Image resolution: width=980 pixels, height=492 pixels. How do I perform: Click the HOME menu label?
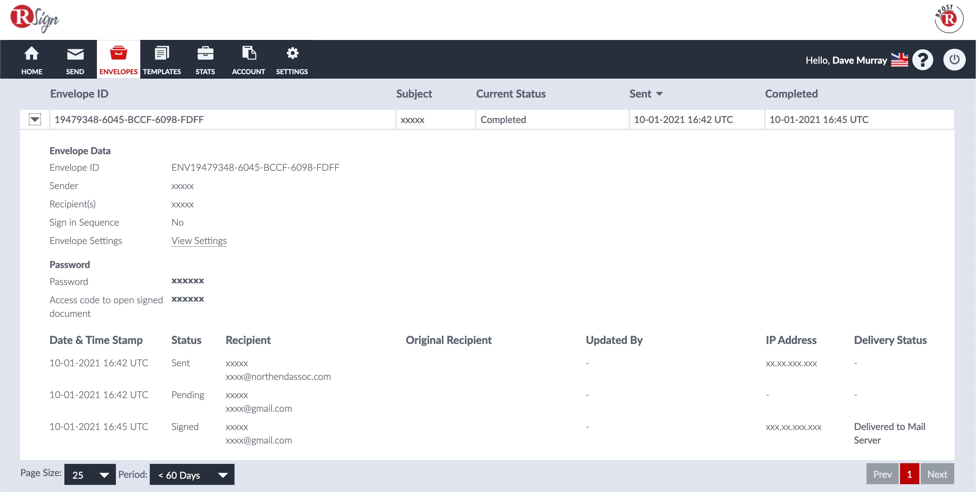pyautogui.click(x=32, y=71)
